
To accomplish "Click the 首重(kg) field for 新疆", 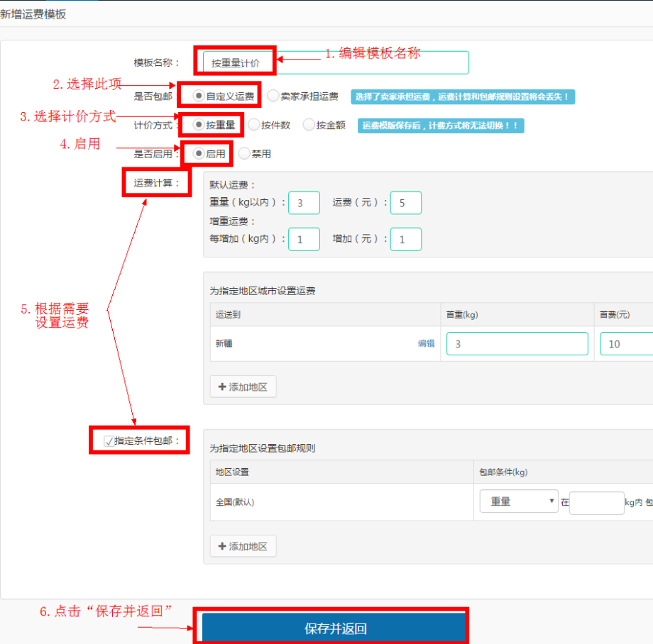I will (x=517, y=343).
